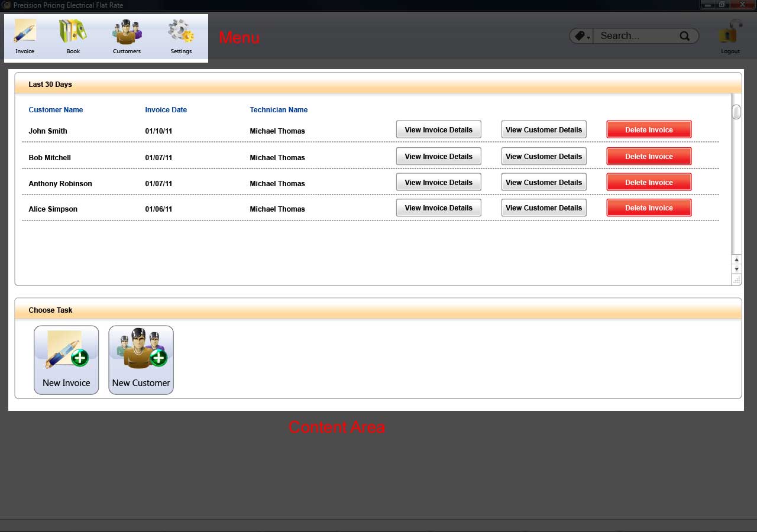Click the app icon in title bar
Screen dimensions: 757x532
(7, 5)
